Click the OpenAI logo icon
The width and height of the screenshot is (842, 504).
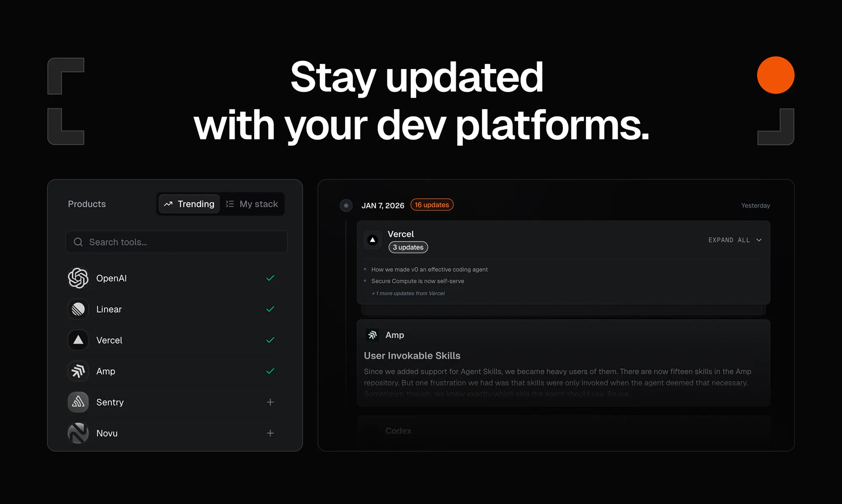tap(77, 278)
